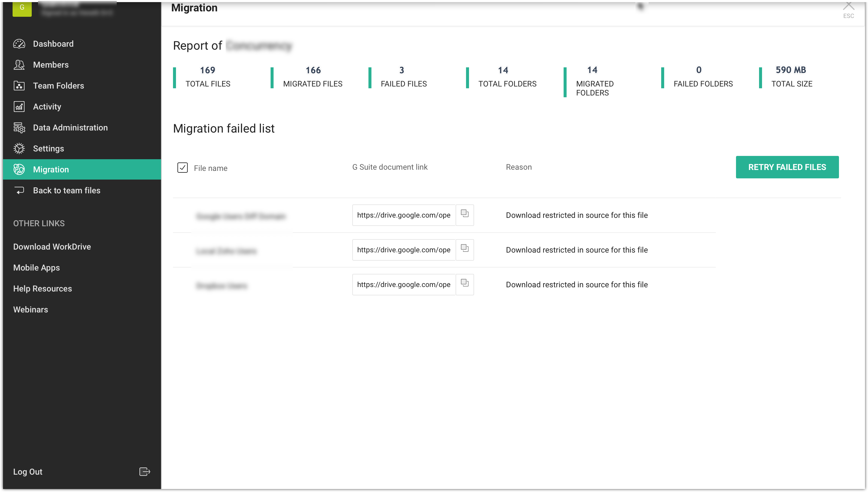Click the Data Administration gear icon

point(19,128)
